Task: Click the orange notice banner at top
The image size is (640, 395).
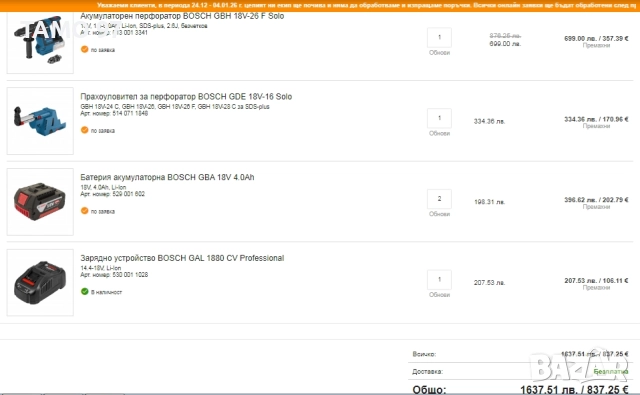Action: click(320, 5)
